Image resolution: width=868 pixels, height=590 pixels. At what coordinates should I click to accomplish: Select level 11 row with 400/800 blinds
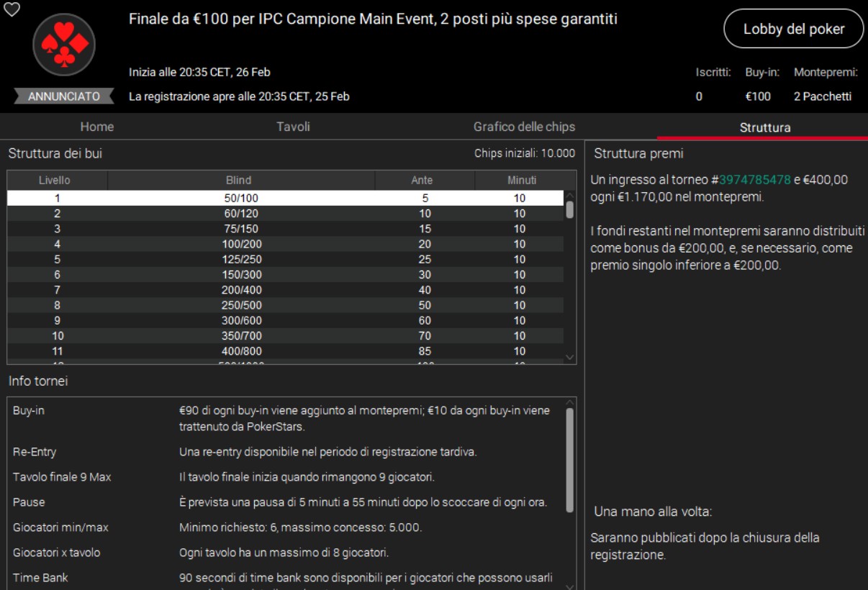pos(285,351)
